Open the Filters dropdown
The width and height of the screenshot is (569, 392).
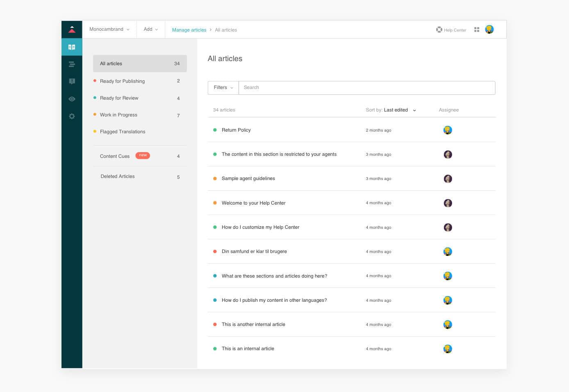[223, 88]
